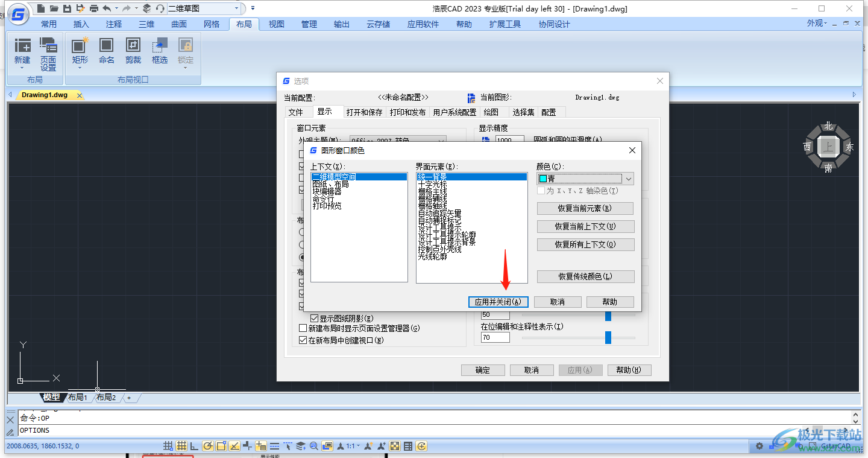Expand the 锁定 viewport dropdown arrow

(186, 68)
